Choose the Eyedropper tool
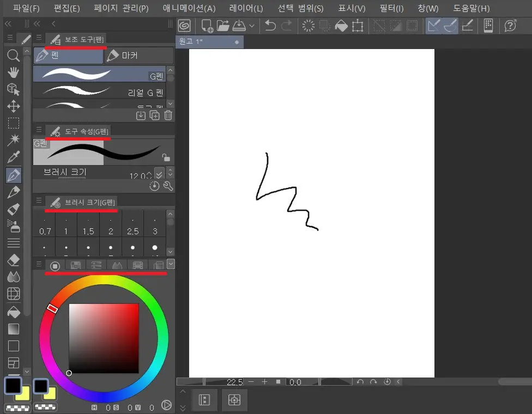Image resolution: width=532 pixels, height=414 pixels. (x=13, y=158)
